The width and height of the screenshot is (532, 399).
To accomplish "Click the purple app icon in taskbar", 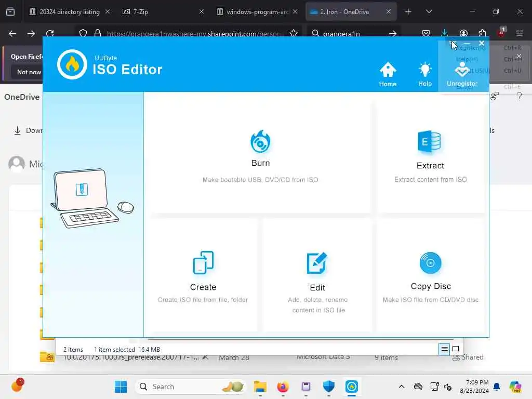I will (305, 387).
